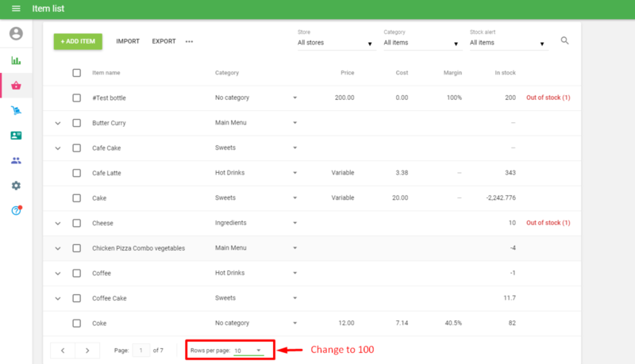Open the Customers people icon

pos(16,160)
